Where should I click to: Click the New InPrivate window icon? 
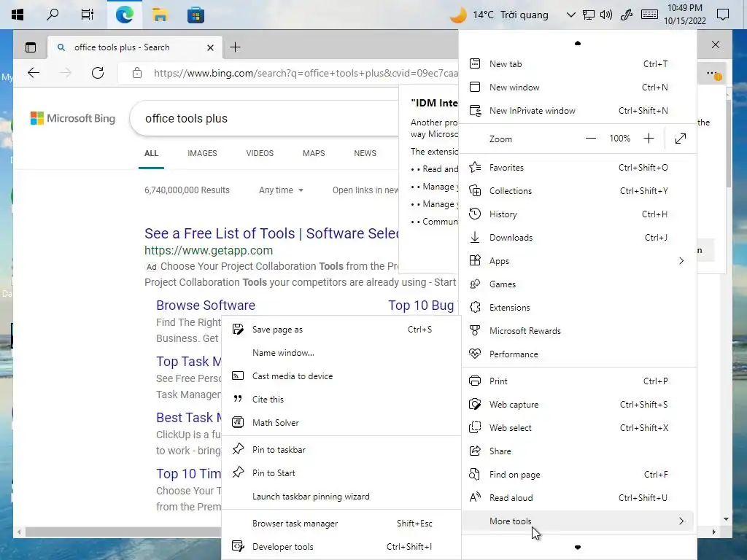pyautogui.click(x=475, y=111)
